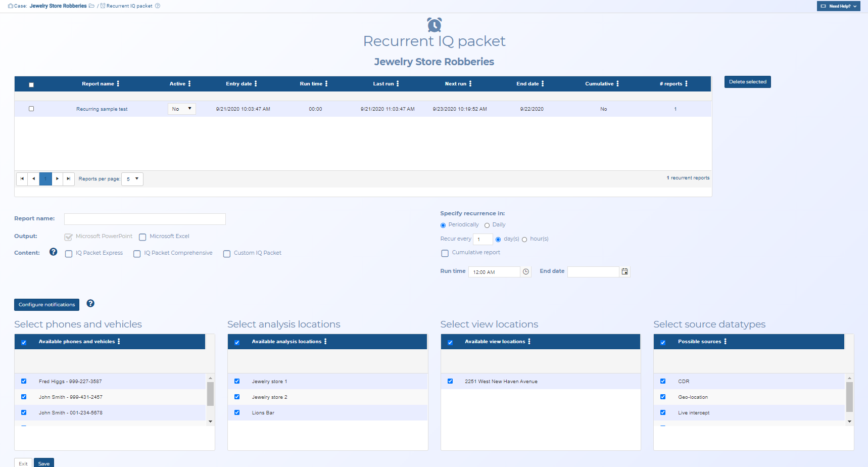Click the alarm clock icon above Recurrent IQ packet

(434, 24)
